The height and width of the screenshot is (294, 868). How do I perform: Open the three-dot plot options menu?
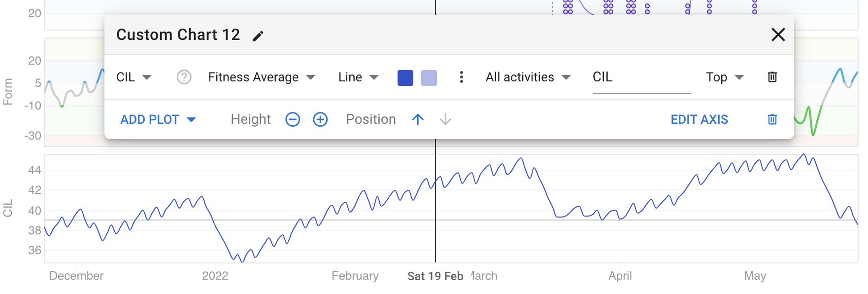tap(462, 77)
